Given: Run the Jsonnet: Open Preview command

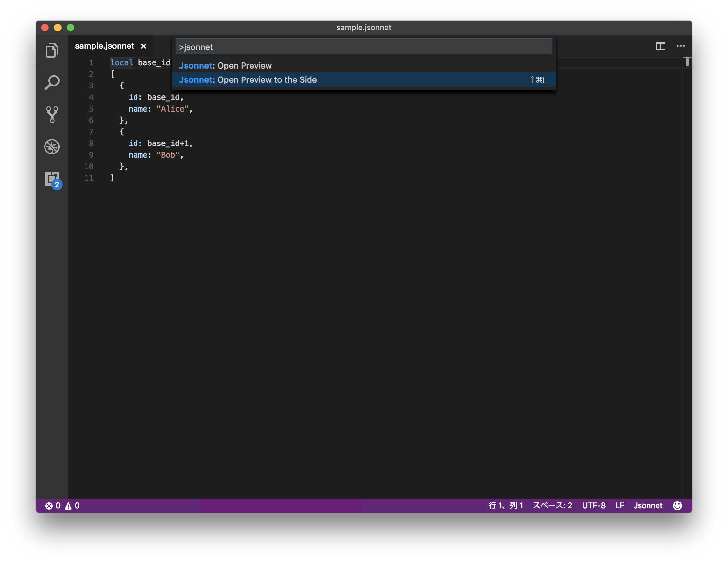Looking at the screenshot, I should click(225, 66).
